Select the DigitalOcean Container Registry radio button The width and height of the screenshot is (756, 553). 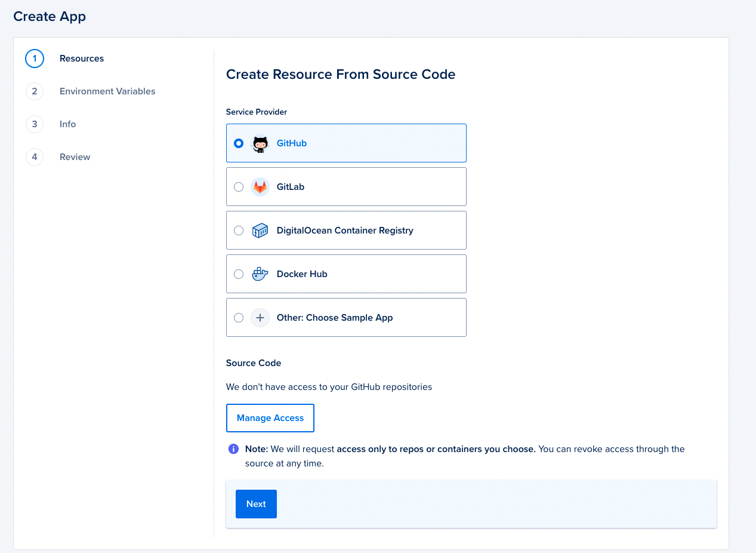coord(239,231)
